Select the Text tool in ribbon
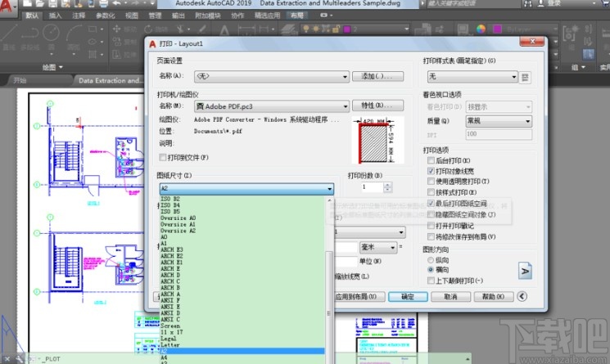This screenshot has height=364, width=610. pyautogui.click(x=224, y=30)
